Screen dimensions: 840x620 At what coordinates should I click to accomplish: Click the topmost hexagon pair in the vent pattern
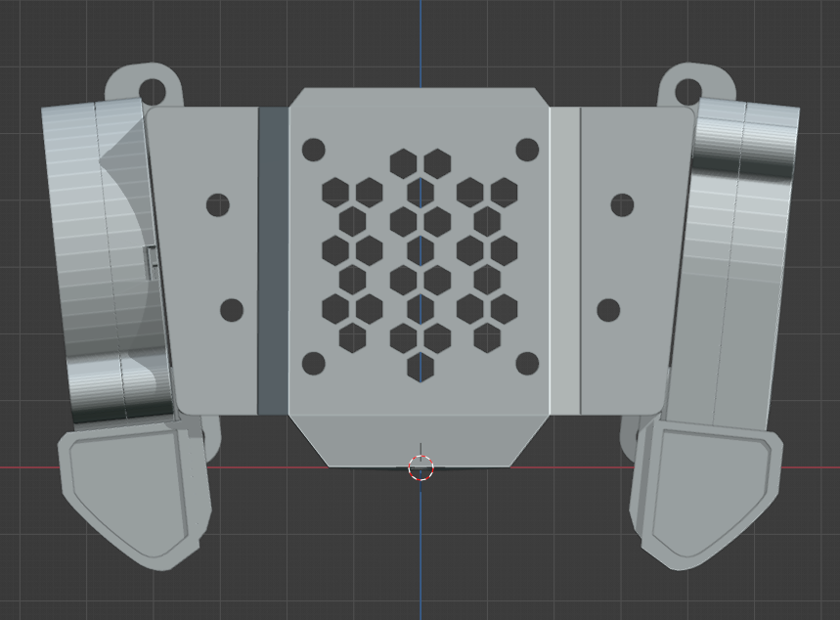click(420, 163)
